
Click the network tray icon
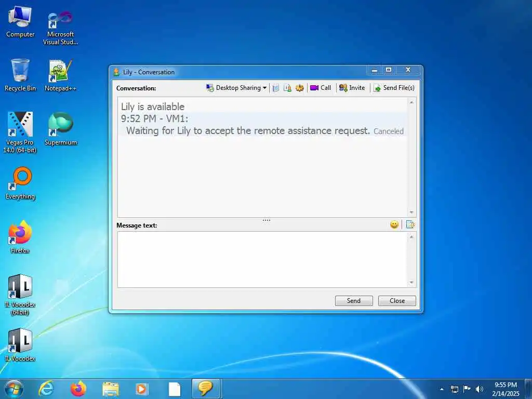tap(455, 389)
